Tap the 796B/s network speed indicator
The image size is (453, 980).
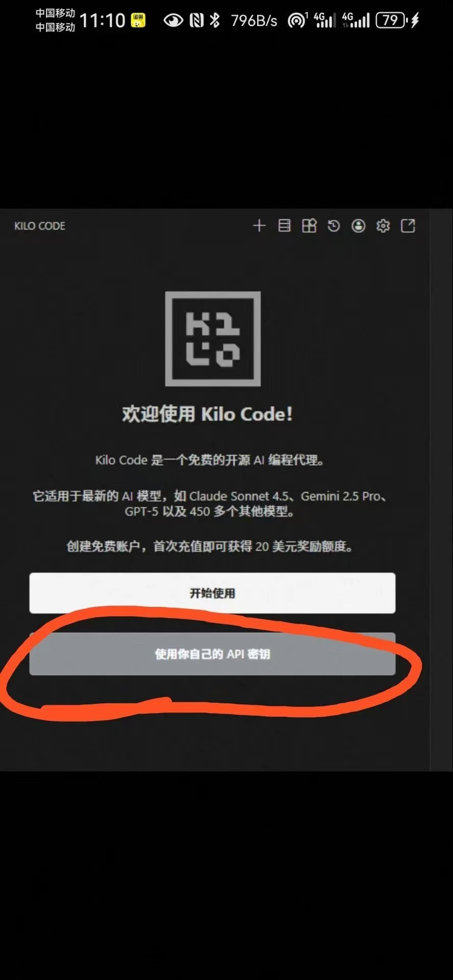[254, 20]
